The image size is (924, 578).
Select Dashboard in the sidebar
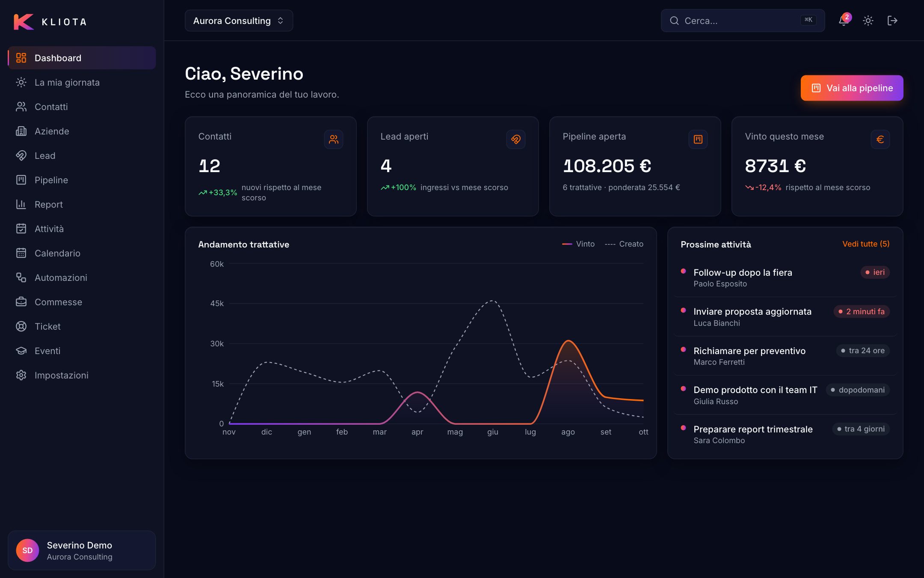(82, 58)
